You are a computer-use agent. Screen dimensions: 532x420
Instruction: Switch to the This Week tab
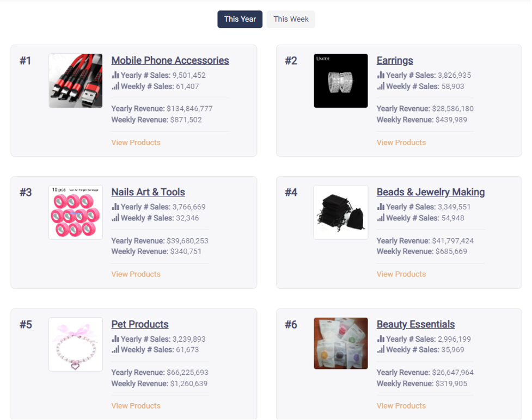(291, 19)
